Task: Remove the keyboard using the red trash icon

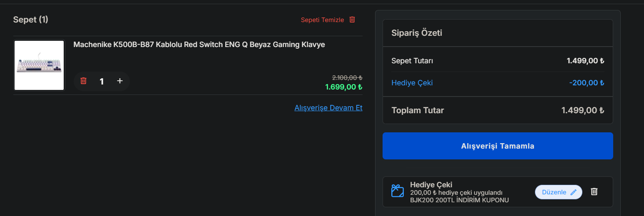Action: (83, 81)
